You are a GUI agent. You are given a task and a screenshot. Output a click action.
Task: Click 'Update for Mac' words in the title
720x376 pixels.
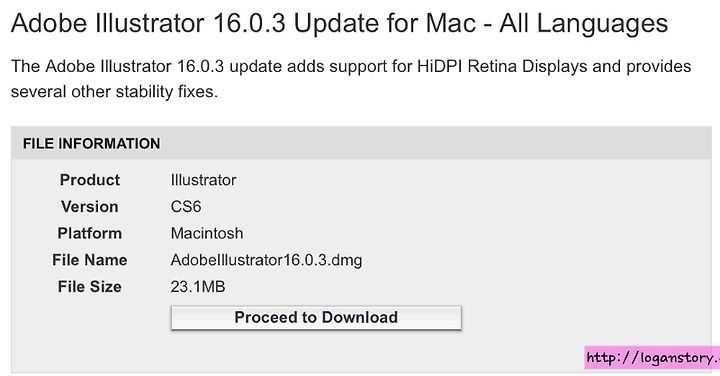tap(385, 23)
